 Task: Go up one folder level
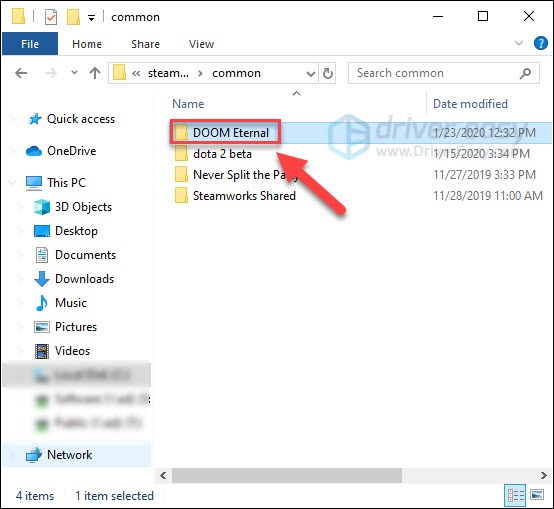pos(95,73)
